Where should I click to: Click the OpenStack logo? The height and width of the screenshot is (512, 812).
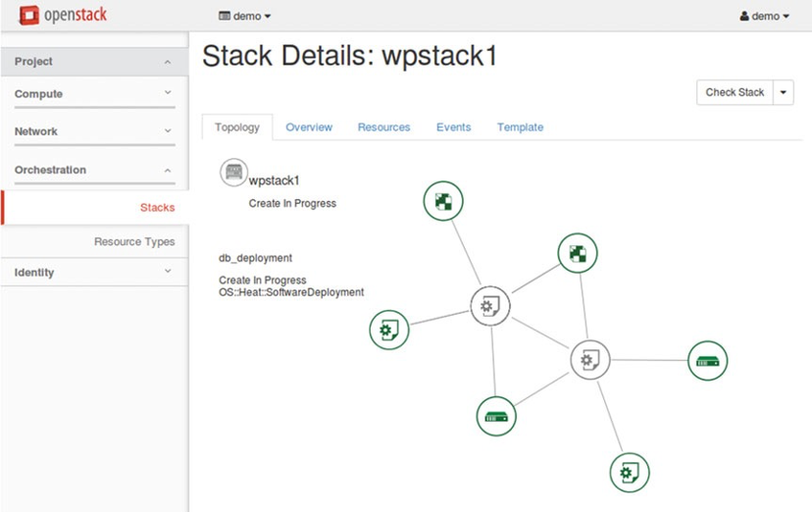pyautogui.click(x=63, y=15)
